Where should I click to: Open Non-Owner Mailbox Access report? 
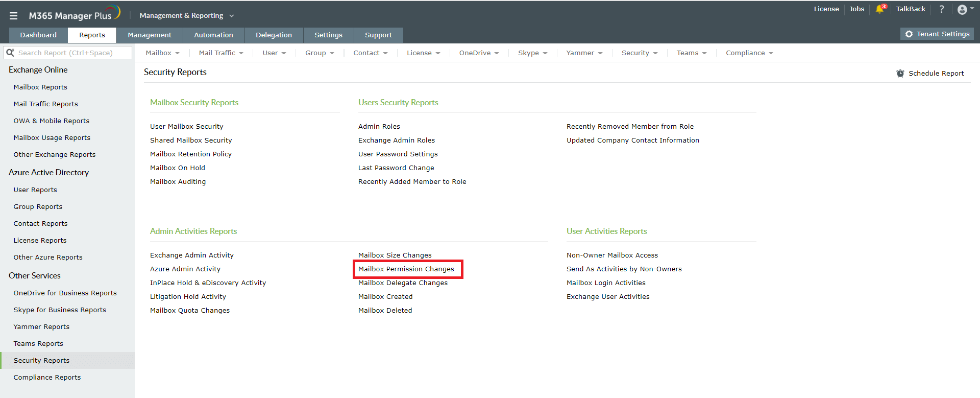612,255
